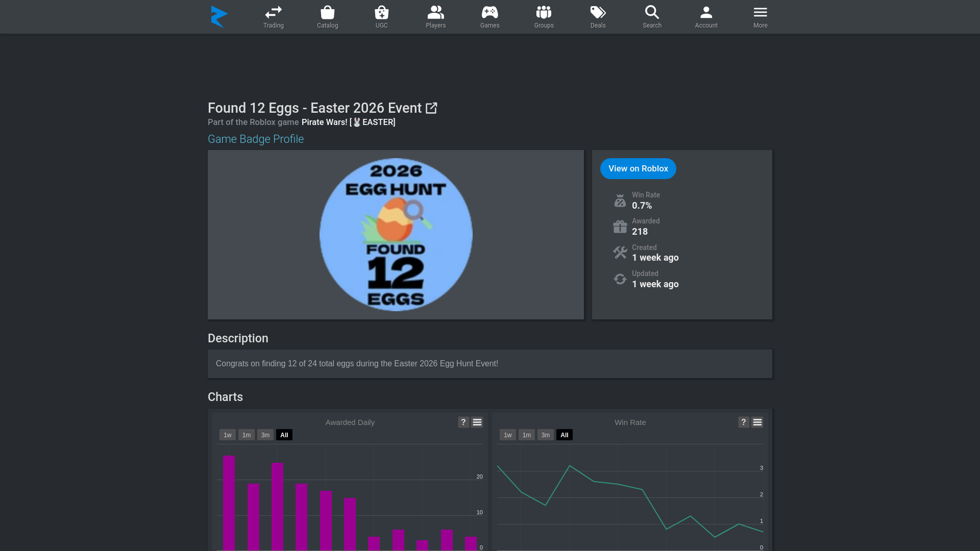Click the Win Rate value 0.7%
Viewport: 980px width, 551px height.
[x=642, y=206]
